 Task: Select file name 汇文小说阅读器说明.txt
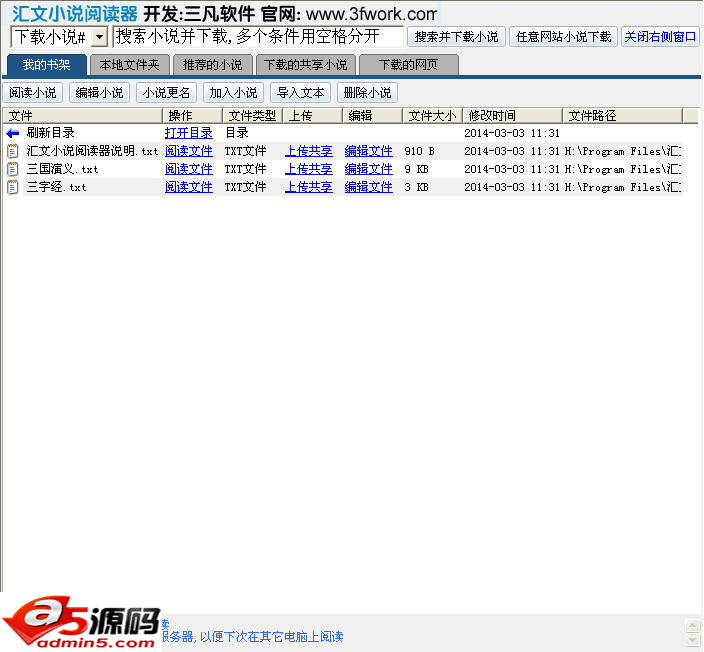click(x=92, y=151)
